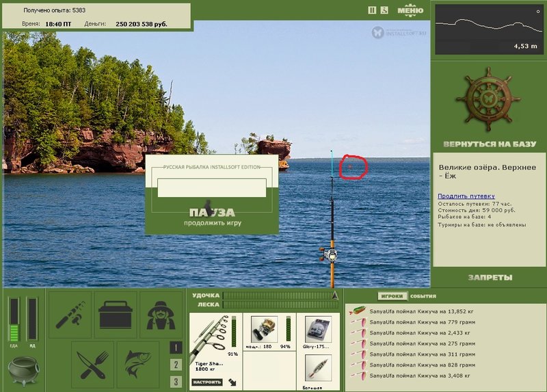Image resolution: width=547 pixels, height=392 pixels.
Task: Click the ship steering wheel icon
Action: click(x=488, y=100)
